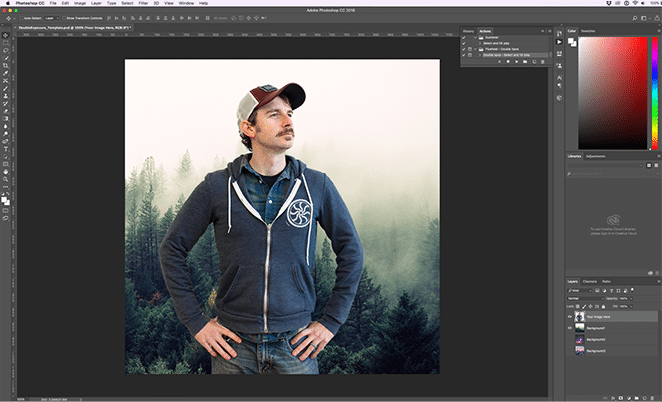The width and height of the screenshot is (662, 402).
Task: Open the Normal blend mode dropdown
Action: pos(584,298)
